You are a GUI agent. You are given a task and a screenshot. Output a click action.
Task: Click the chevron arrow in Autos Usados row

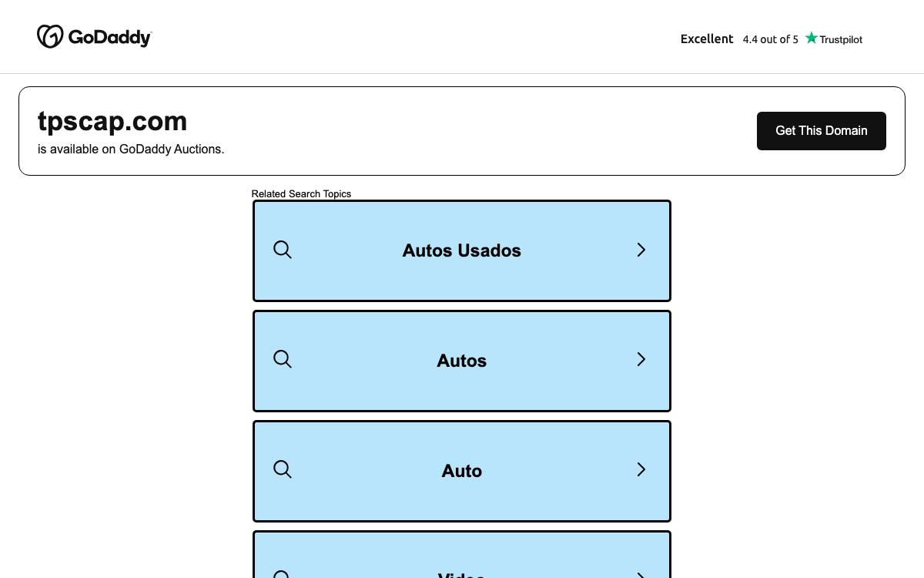pyautogui.click(x=641, y=250)
